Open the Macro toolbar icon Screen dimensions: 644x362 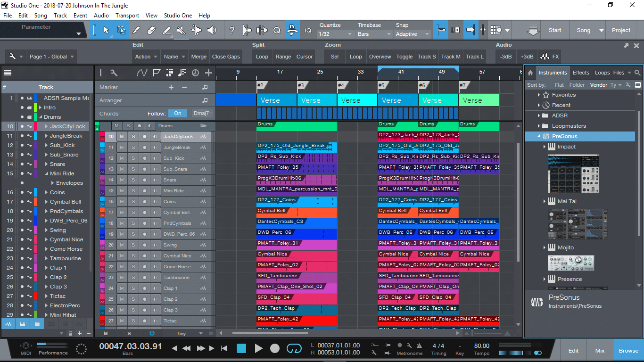[x=292, y=30]
